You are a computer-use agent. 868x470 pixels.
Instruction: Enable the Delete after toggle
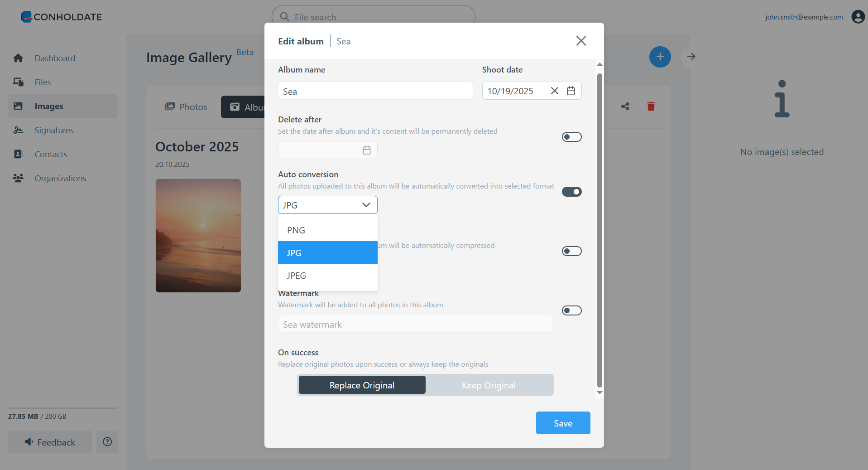(x=571, y=137)
